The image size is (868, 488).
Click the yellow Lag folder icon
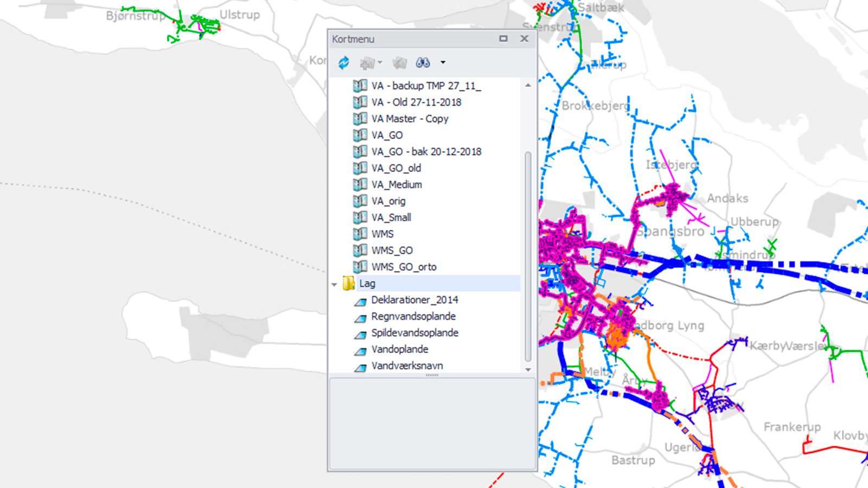tap(349, 284)
